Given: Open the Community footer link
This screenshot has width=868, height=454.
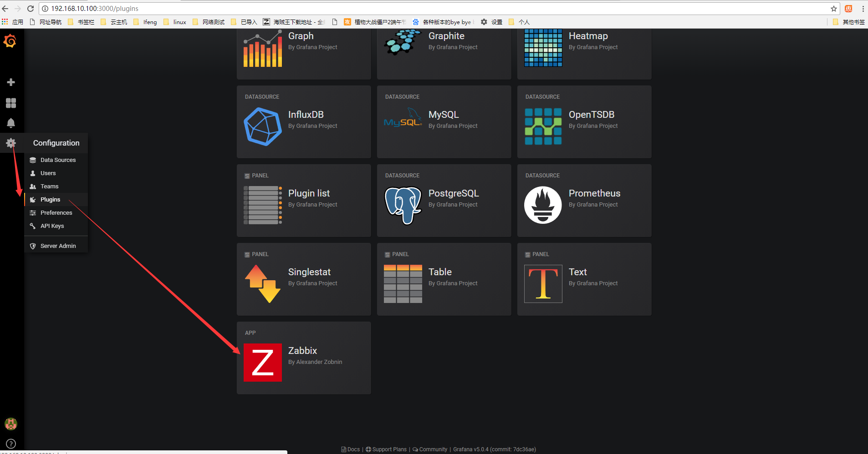Looking at the screenshot, I should [x=430, y=449].
